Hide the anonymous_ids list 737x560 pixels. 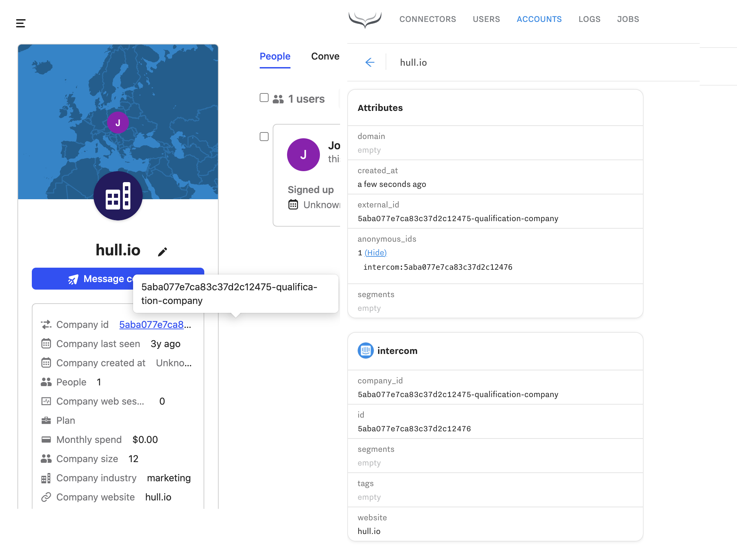tap(376, 253)
